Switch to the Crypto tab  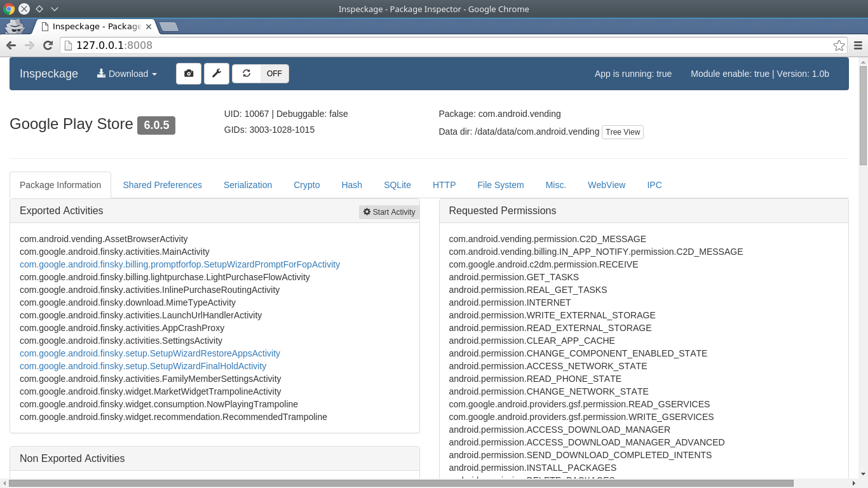[306, 185]
